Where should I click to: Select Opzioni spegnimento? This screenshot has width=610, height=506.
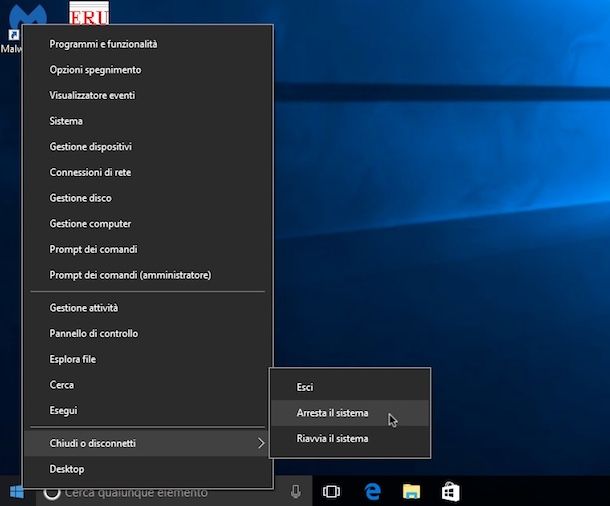[x=148, y=70]
